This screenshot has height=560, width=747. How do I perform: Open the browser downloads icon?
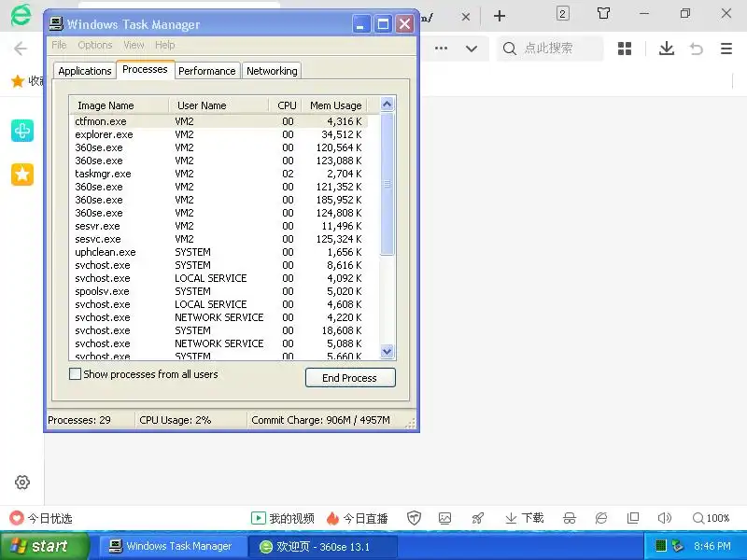click(667, 49)
